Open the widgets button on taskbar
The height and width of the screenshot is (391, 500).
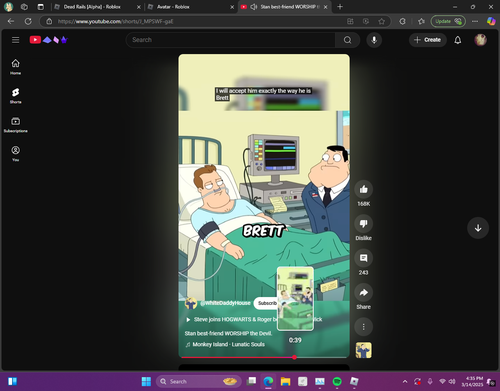point(12,381)
